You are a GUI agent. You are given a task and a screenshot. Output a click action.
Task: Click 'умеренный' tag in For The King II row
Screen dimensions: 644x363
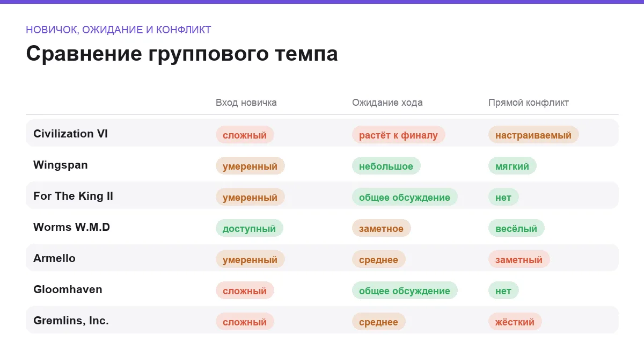pos(250,197)
